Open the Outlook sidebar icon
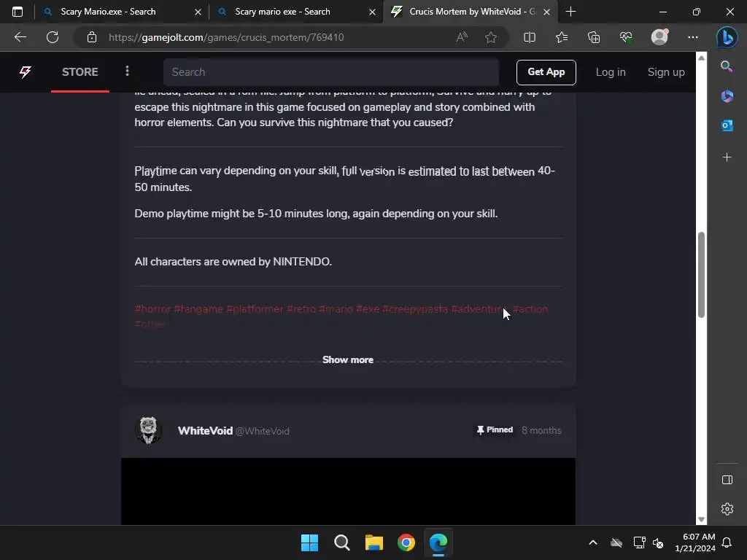This screenshot has width=747, height=560. [x=727, y=125]
